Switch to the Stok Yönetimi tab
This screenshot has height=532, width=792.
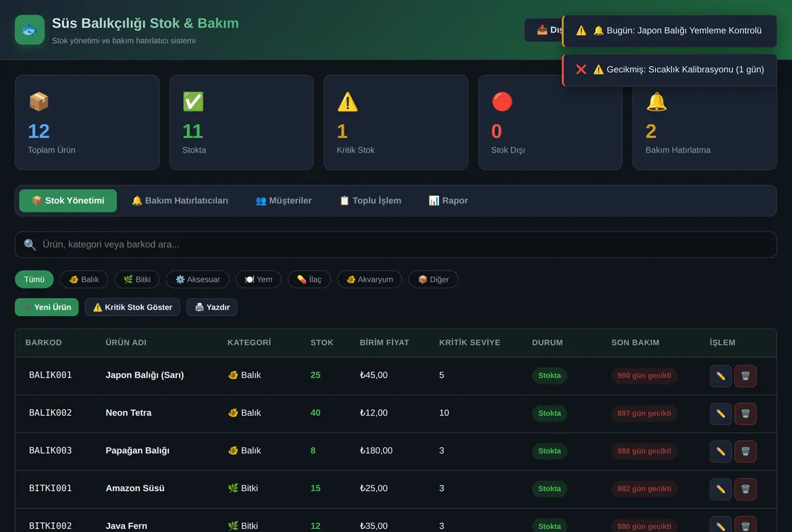[x=68, y=201]
